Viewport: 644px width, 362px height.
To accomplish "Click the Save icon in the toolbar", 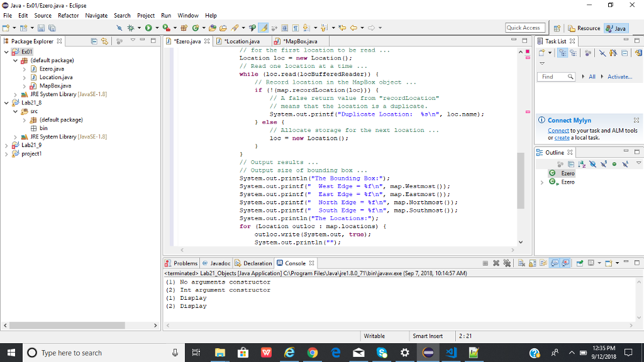I will (42, 28).
